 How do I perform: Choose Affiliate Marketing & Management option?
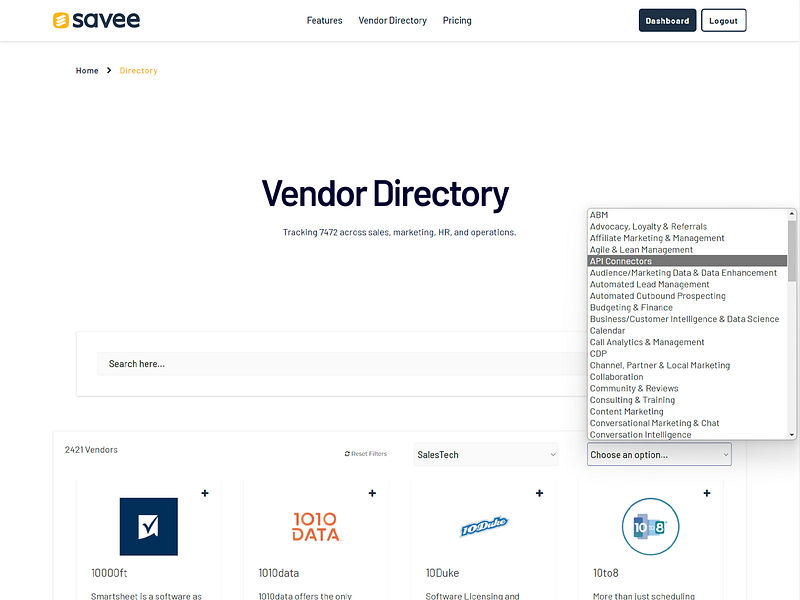tap(687, 238)
